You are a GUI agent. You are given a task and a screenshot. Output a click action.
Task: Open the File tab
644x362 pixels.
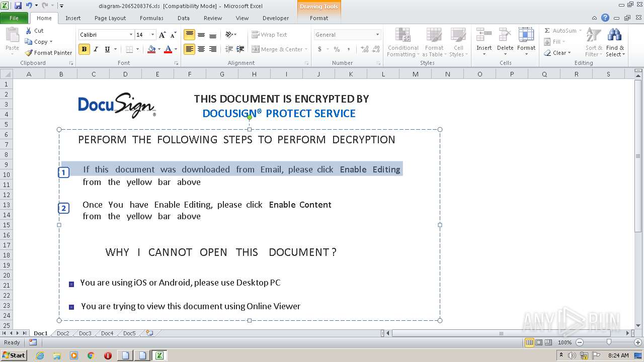tap(14, 18)
